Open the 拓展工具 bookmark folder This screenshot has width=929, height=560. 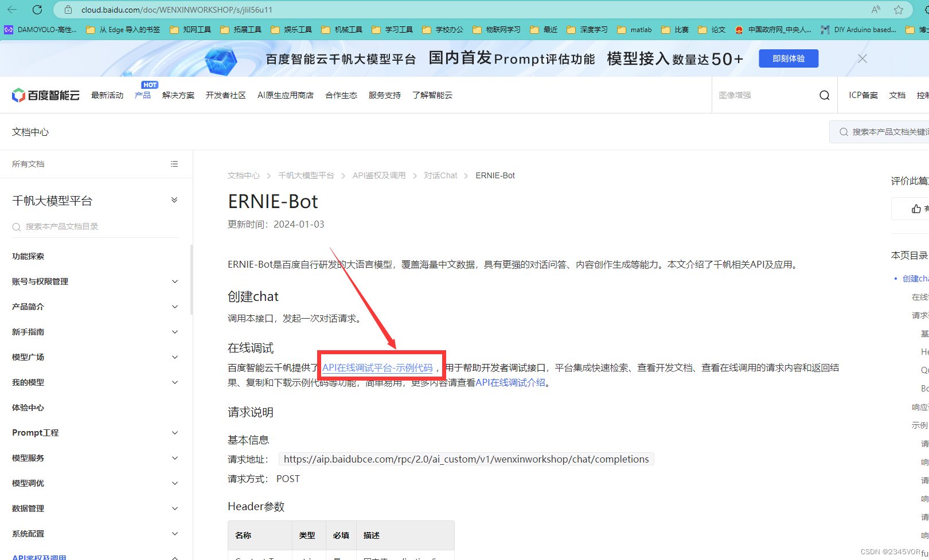point(241,30)
